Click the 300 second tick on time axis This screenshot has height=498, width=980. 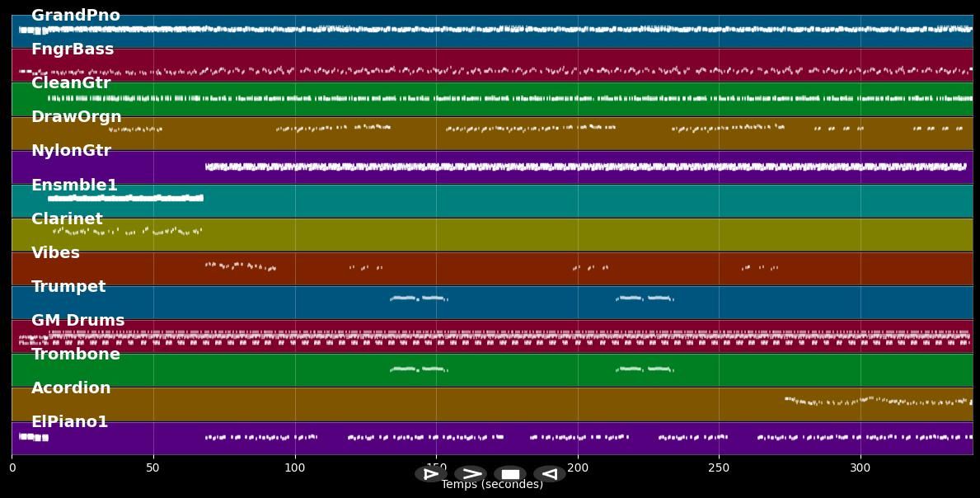click(860, 468)
